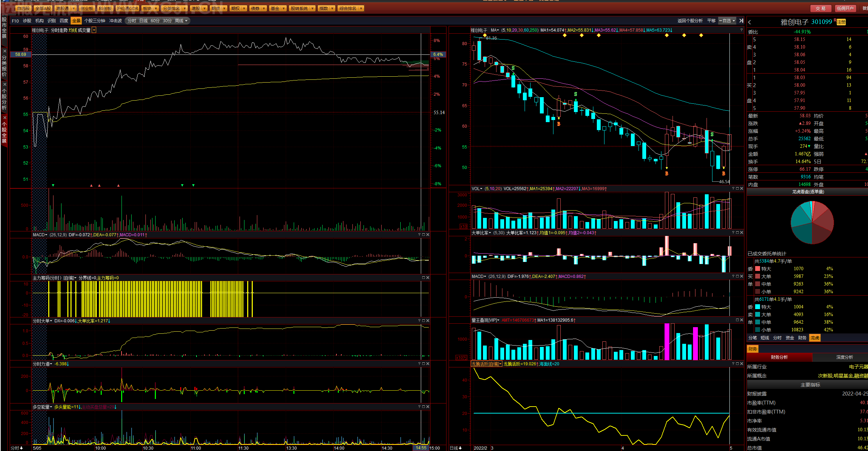Close the 分时力道 panel

tap(428, 364)
